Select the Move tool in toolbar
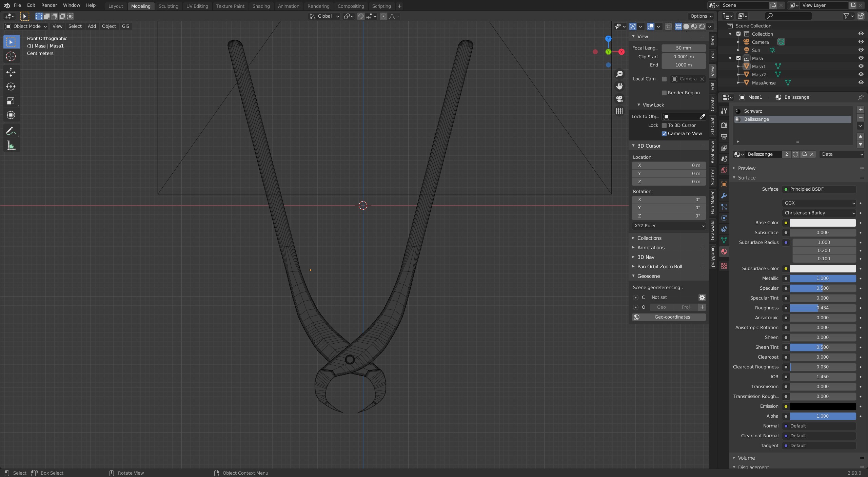868x477 pixels. 11,72
